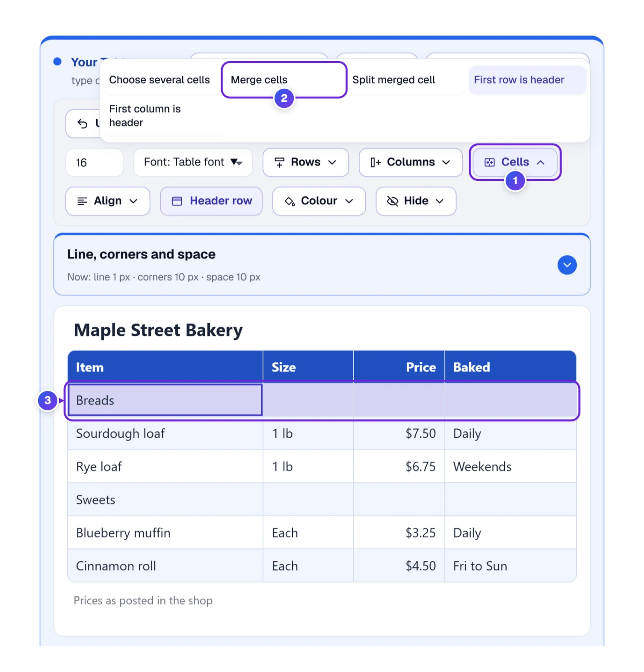Click the $3.25 price cell
The image size is (644, 672).
click(399, 533)
